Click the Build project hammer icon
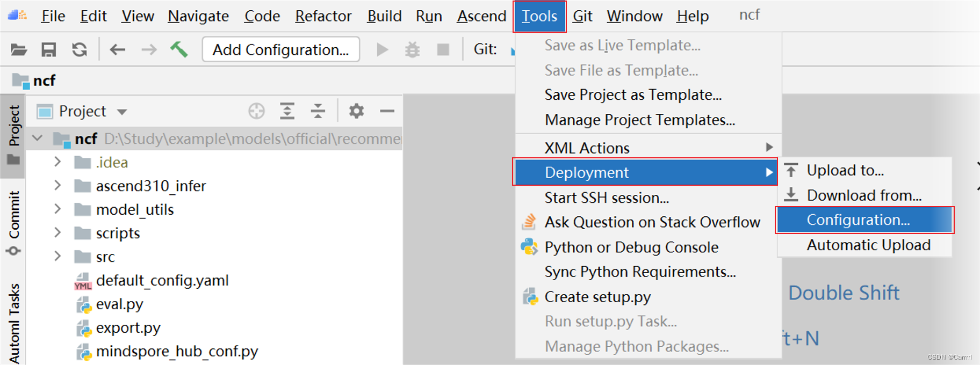This screenshot has height=365, width=980. click(x=179, y=49)
